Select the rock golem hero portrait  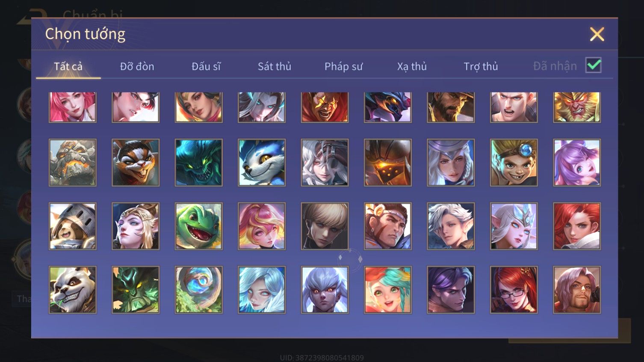[73, 163]
